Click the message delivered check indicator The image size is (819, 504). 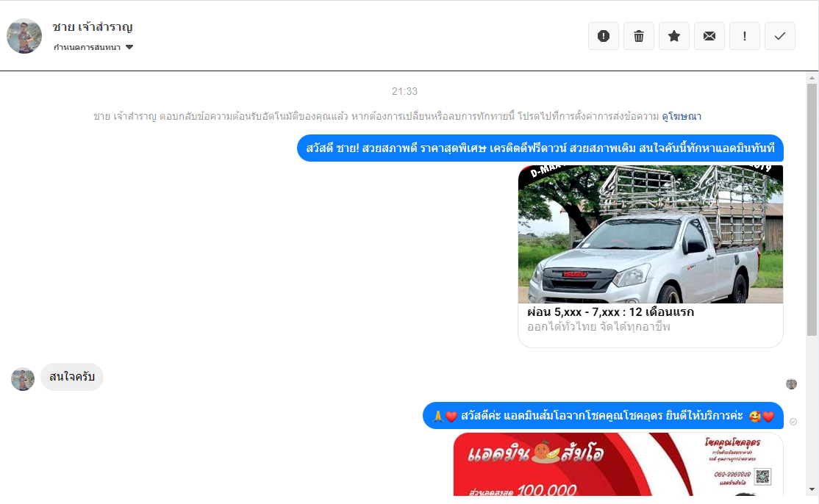(793, 422)
